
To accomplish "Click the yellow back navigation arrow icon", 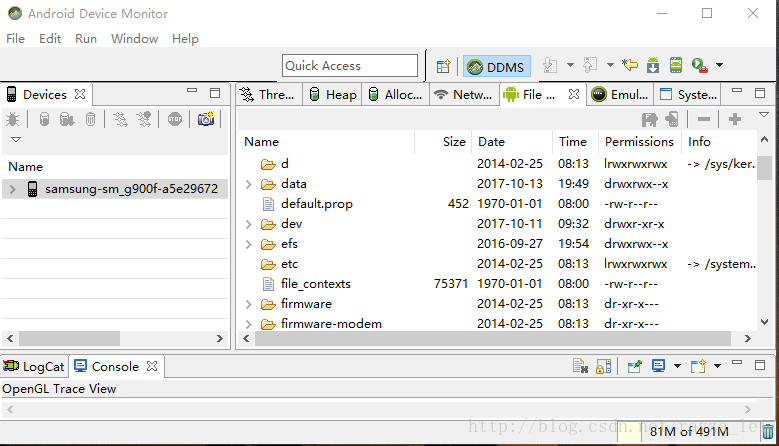I will 630,65.
